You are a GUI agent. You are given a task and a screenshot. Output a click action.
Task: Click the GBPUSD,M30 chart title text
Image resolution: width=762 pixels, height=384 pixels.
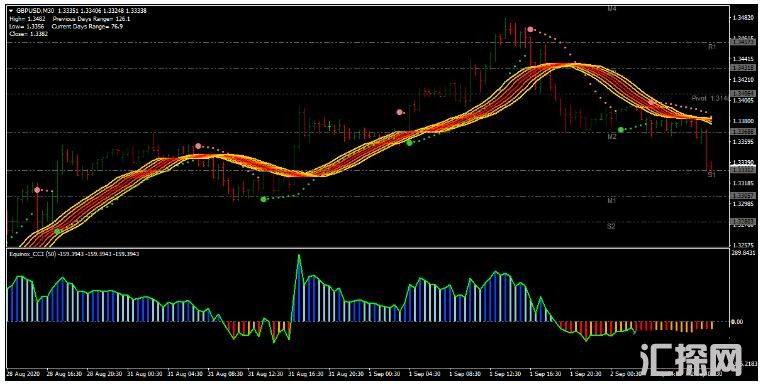(35, 11)
